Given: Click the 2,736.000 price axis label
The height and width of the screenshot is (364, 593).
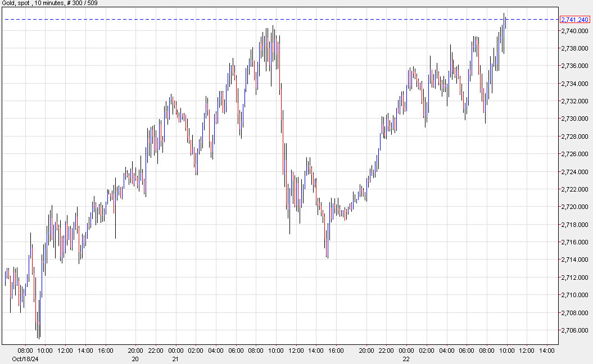Looking at the screenshot, I should pos(575,66).
